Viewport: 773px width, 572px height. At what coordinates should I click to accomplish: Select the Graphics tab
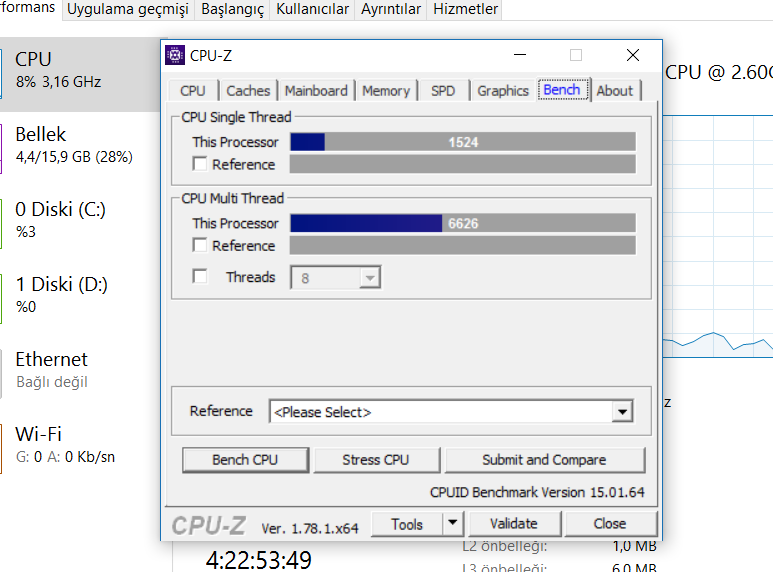(503, 91)
